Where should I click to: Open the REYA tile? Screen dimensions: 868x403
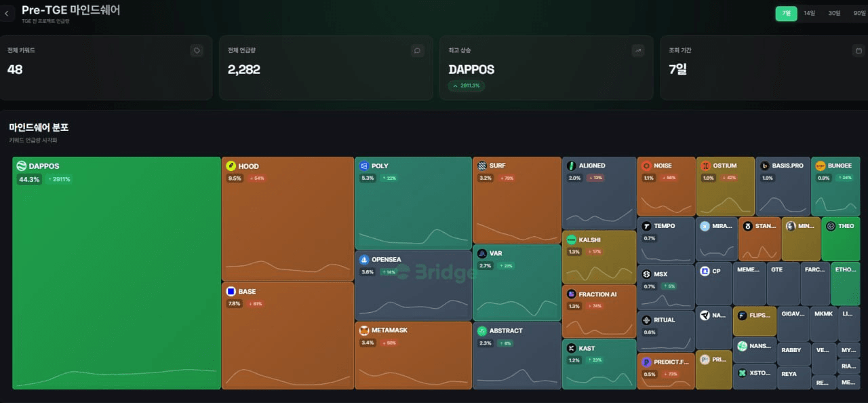tap(794, 377)
